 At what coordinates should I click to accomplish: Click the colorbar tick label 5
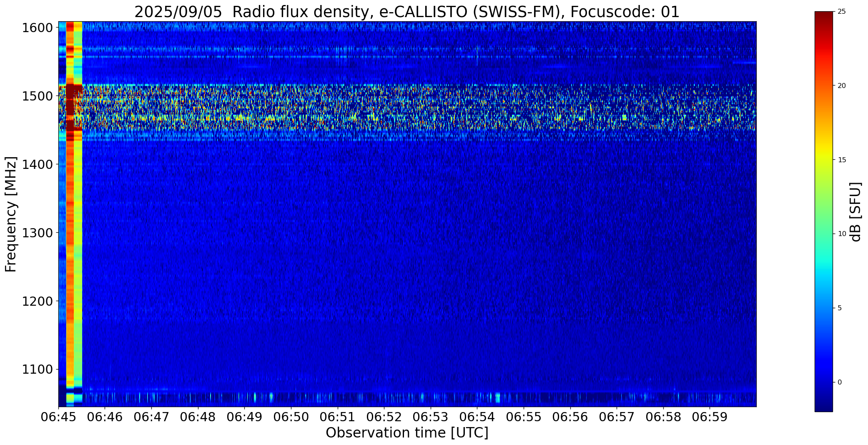click(x=840, y=308)
